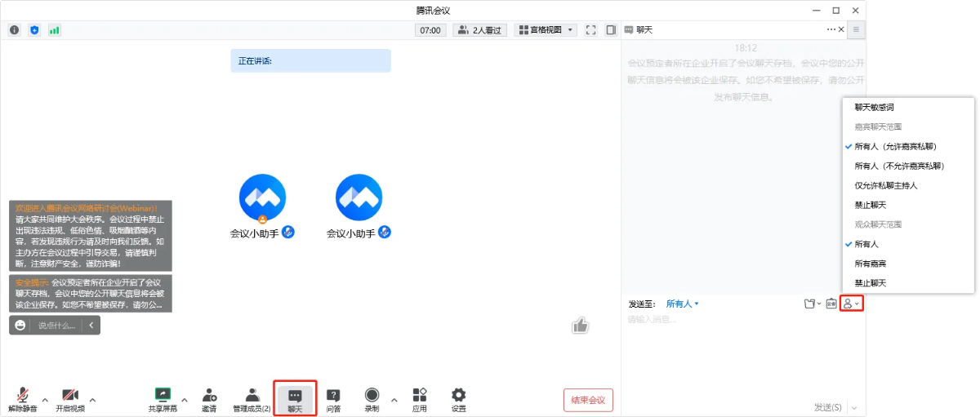
Task: Click the 开启视频 start video button
Action: point(69,399)
